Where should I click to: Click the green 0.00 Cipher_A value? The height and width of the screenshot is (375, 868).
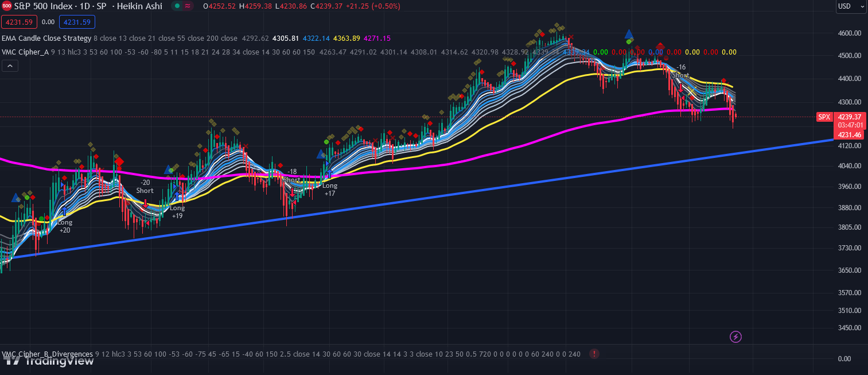(601, 52)
